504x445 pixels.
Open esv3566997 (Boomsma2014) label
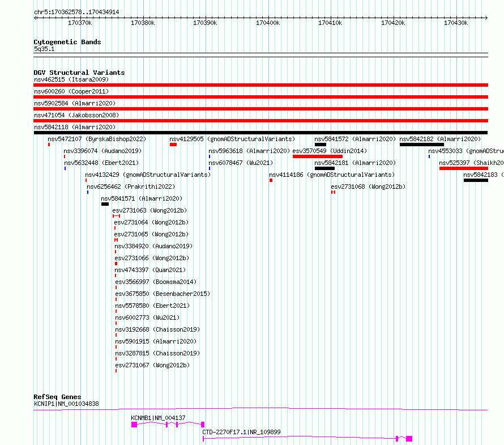coord(156,282)
